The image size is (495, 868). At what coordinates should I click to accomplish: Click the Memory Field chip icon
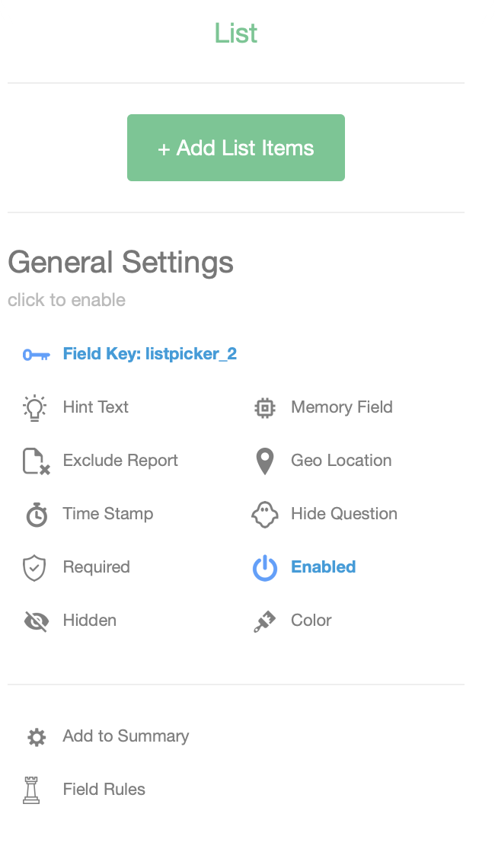point(264,407)
